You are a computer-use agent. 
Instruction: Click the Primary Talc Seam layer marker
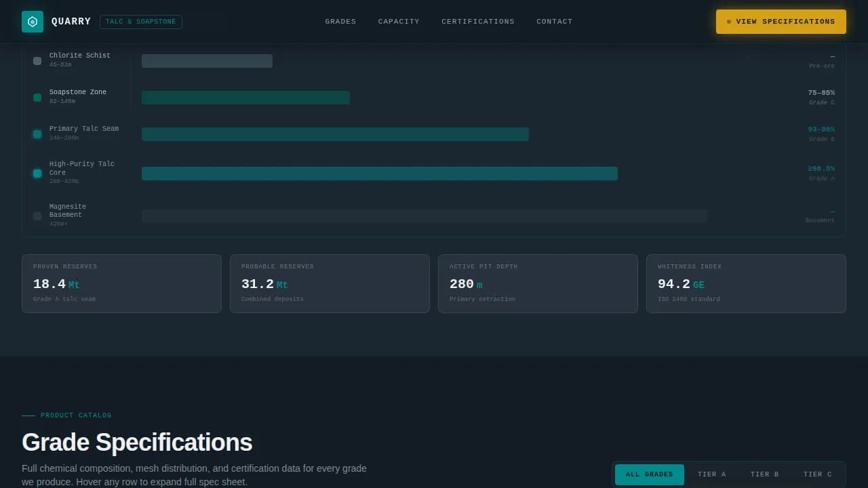tap(37, 134)
